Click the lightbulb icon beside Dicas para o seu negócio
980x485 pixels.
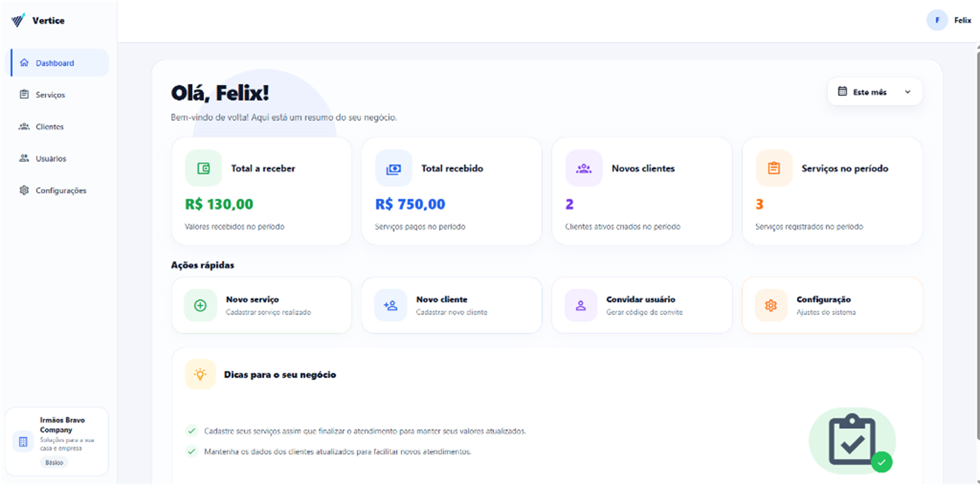(x=200, y=374)
